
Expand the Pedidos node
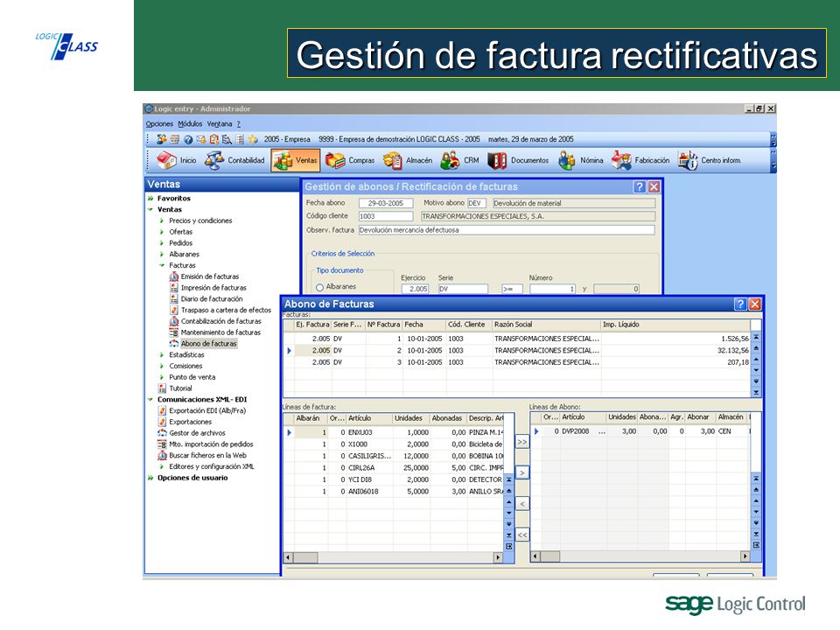point(161,243)
